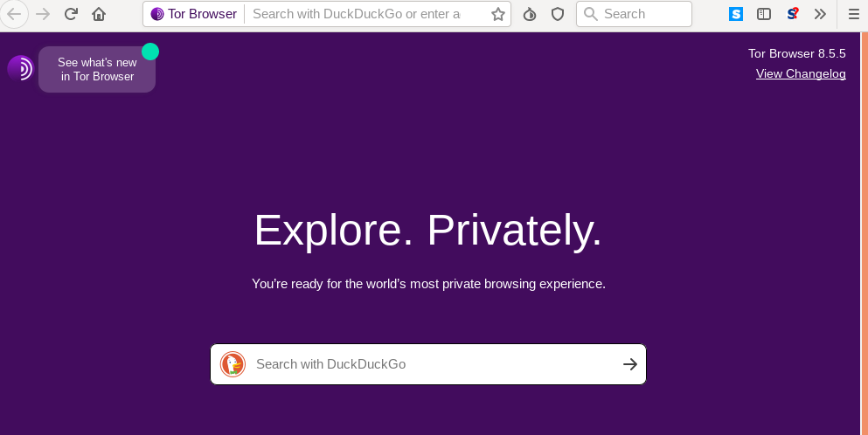Expand the toolbar overflow chevron

click(821, 14)
